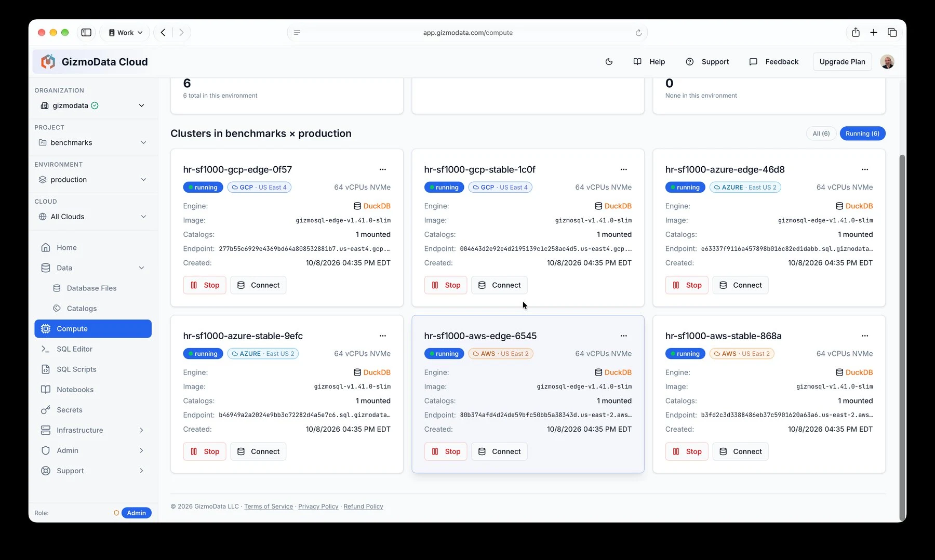This screenshot has height=560, width=935.
Task: Open the All Clouds dropdown
Action: click(x=93, y=217)
